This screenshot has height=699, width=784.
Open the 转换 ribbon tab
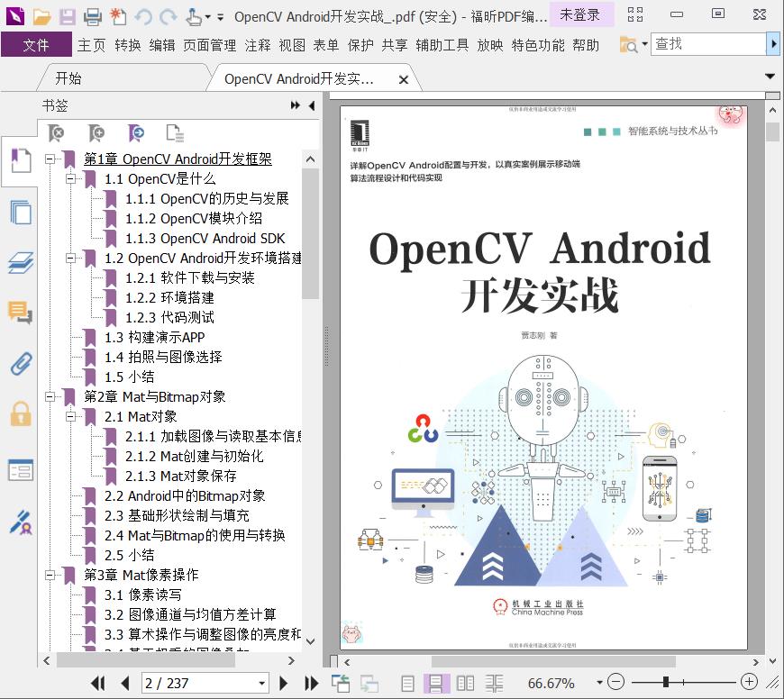tap(127, 45)
